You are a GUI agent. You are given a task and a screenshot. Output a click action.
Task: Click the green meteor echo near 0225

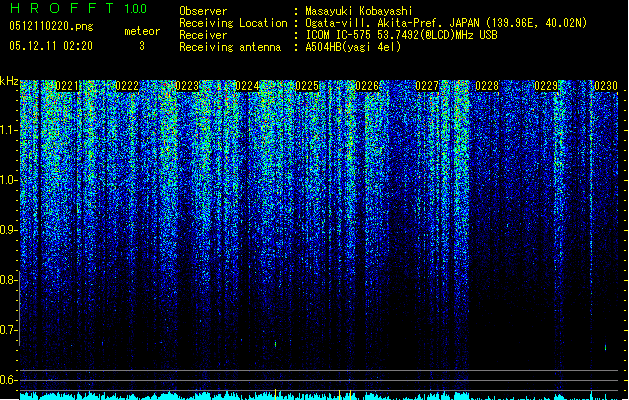276,344
